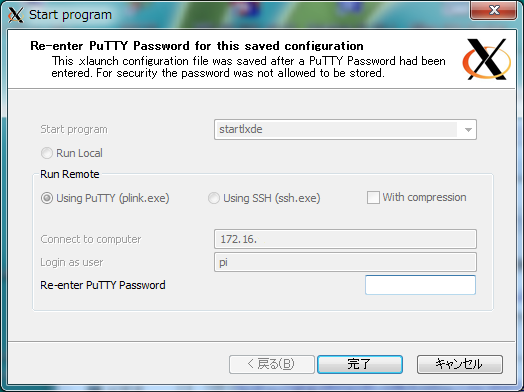Click the Connect to computer field
524x392 pixels.
tap(345, 239)
